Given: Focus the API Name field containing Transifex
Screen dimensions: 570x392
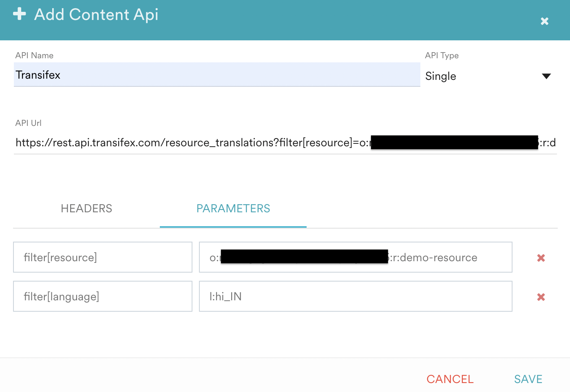Looking at the screenshot, I should coord(217,75).
